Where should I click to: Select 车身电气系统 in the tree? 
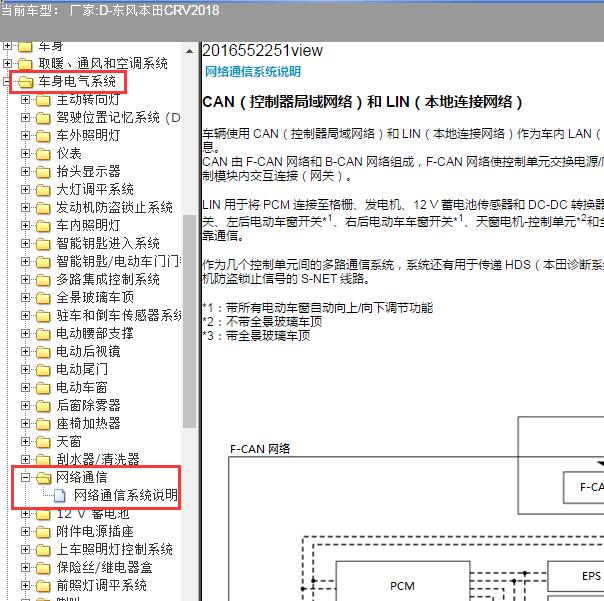click(x=77, y=81)
